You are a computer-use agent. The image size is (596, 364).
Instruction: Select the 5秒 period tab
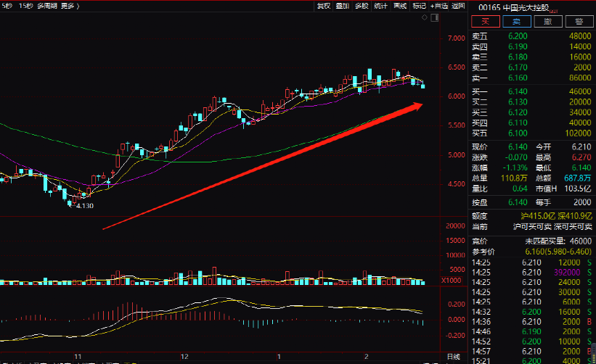click(7, 6)
